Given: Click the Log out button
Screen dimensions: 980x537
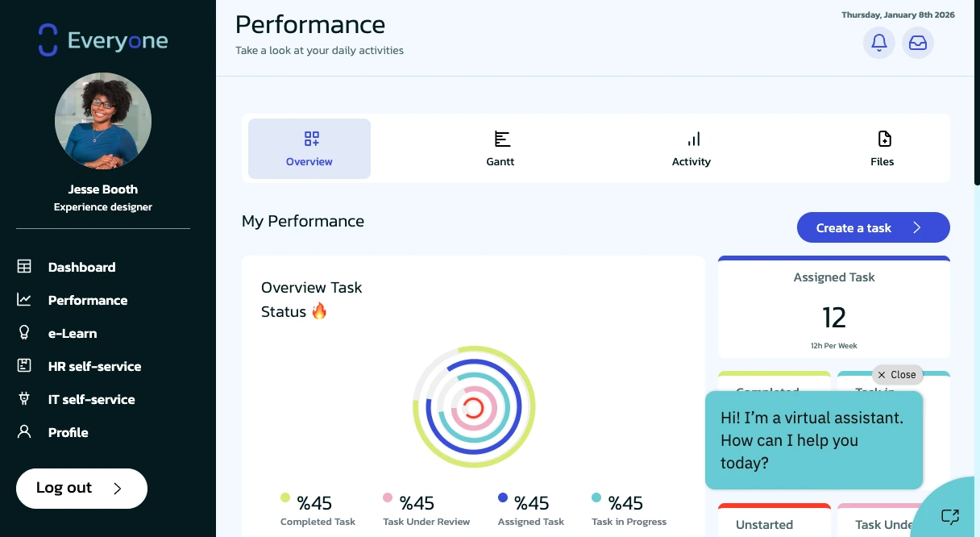Looking at the screenshot, I should (x=81, y=489).
